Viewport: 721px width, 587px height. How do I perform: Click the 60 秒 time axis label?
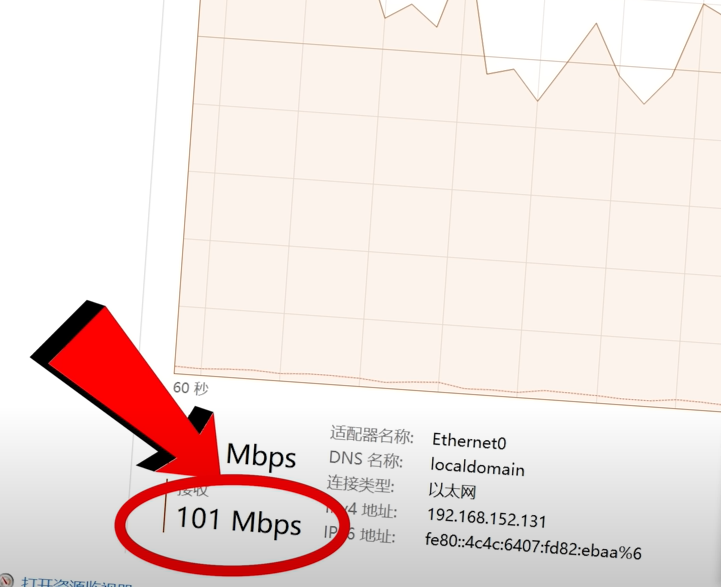coord(190,388)
